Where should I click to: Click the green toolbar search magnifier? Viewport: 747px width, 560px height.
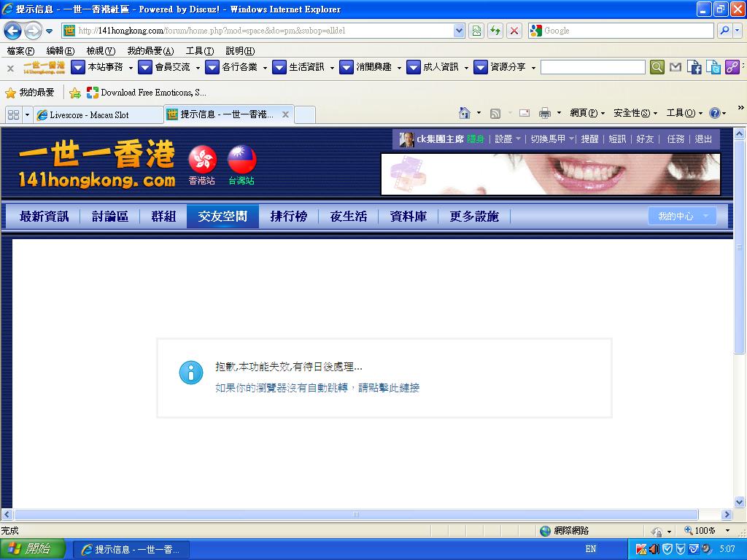pos(657,67)
